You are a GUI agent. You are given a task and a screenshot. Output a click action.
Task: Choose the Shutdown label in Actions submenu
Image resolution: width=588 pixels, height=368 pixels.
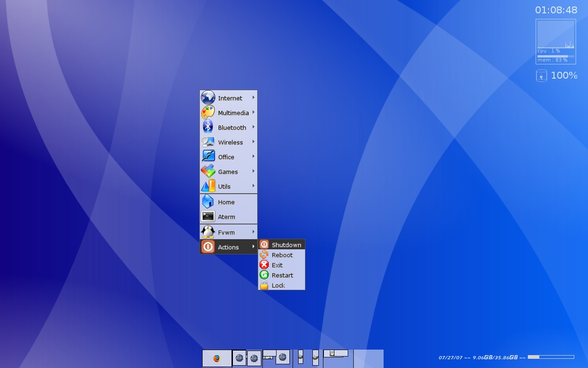pyautogui.click(x=287, y=245)
